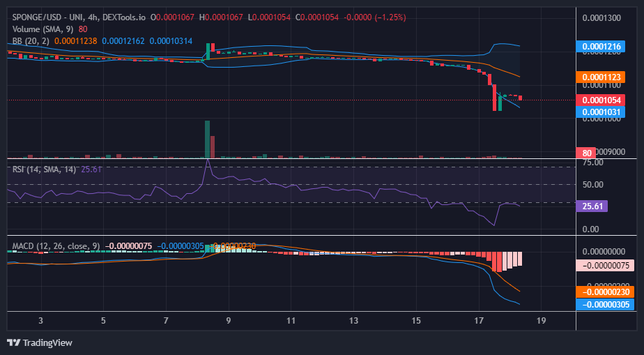Screen dimensions: 644x355
Task: Click date label 9 on time axis
Action: coord(229,321)
